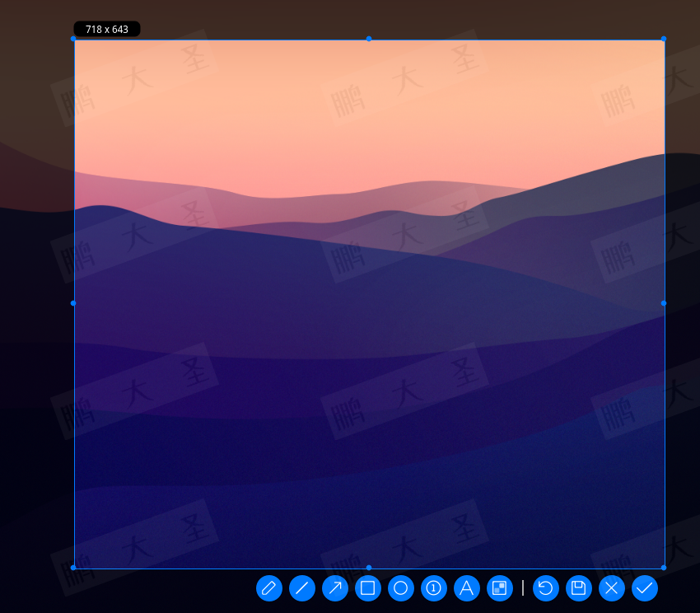Click the right-middle selection edge handle

click(664, 303)
